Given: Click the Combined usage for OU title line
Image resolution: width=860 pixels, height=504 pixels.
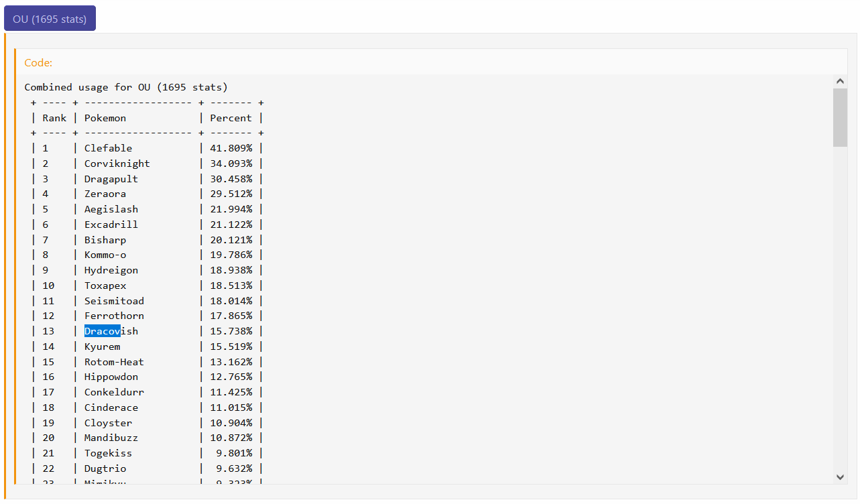Looking at the screenshot, I should 126,87.
